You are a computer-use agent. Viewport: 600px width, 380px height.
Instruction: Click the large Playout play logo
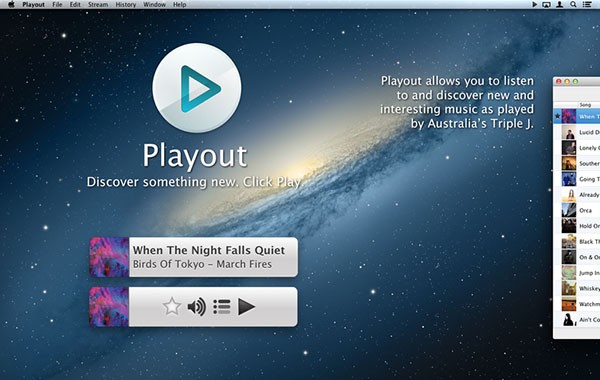pyautogui.click(x=197, y=88)
